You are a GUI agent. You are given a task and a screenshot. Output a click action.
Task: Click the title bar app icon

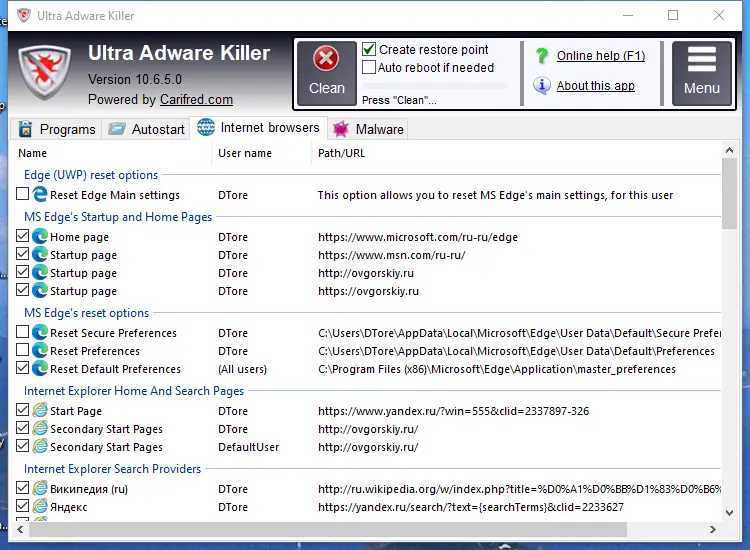(x=23, y=15)
